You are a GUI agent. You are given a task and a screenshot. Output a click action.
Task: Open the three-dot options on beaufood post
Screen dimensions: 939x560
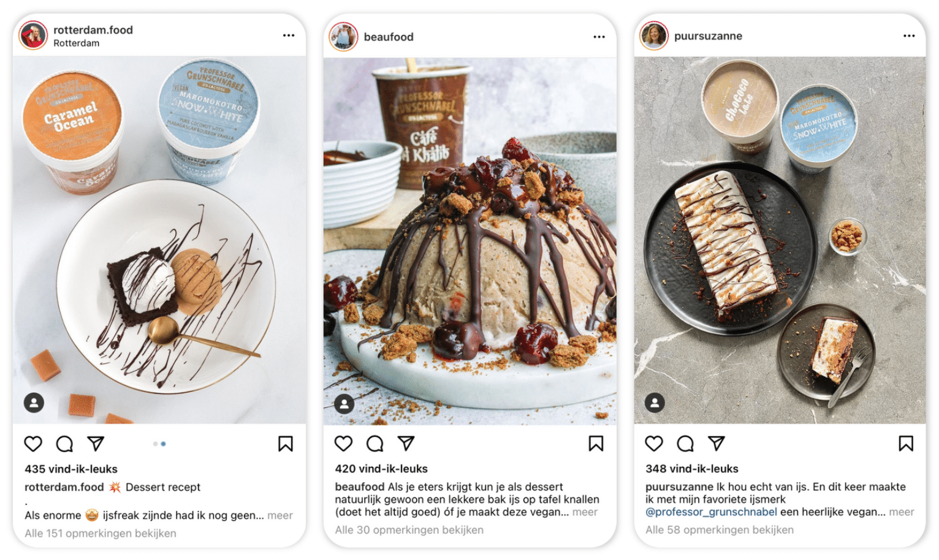599,37
